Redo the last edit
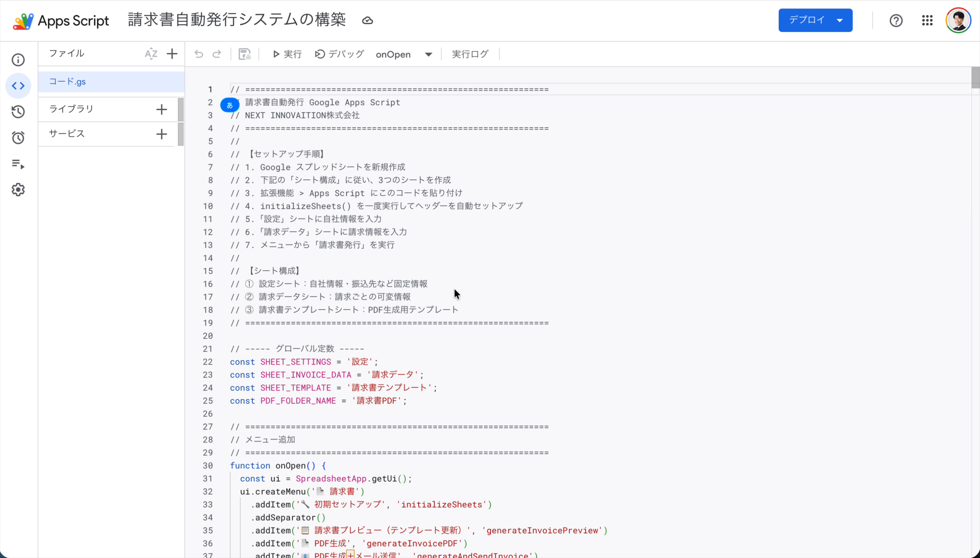The image size is (980, 558). click(217, 54)
